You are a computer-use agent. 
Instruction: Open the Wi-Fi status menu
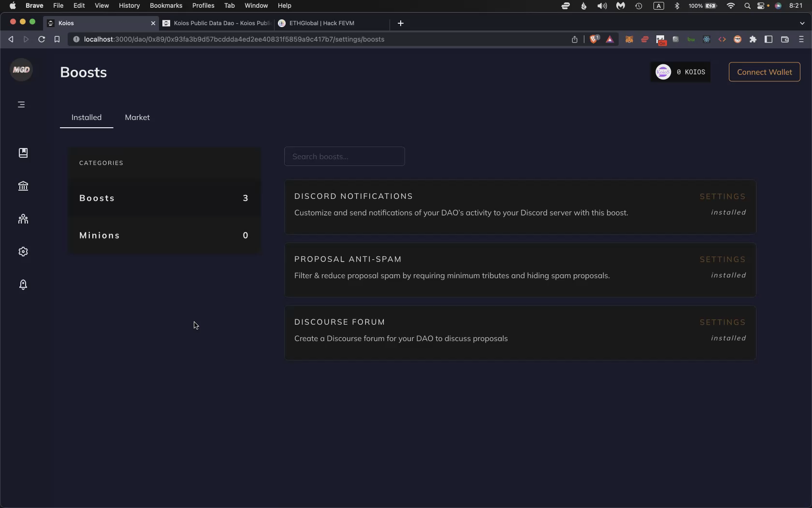coord(731,6)
